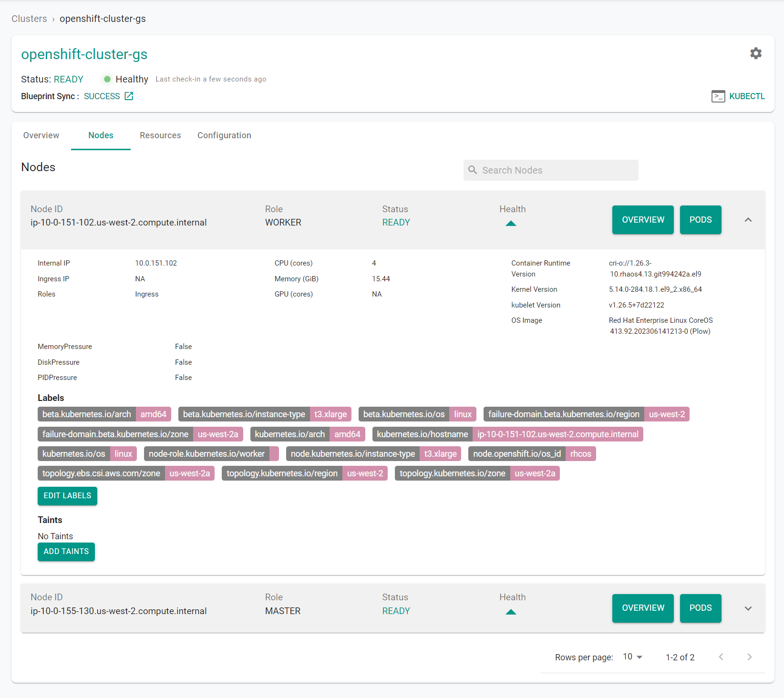Click kubernetes.io/arch amd64 label
The width and height of the screenshot is (784, 698).
(308, 434)
